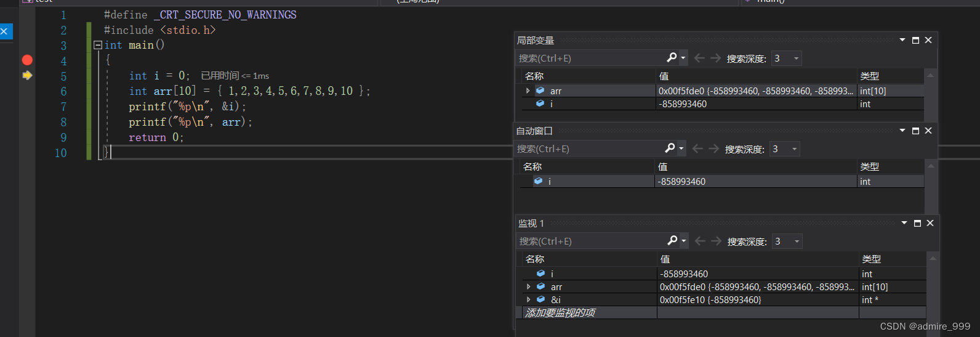Select the i value -858993460 in Autos panel
The width and height of the screenshot is (980, 337).
(x=756, y=181)
